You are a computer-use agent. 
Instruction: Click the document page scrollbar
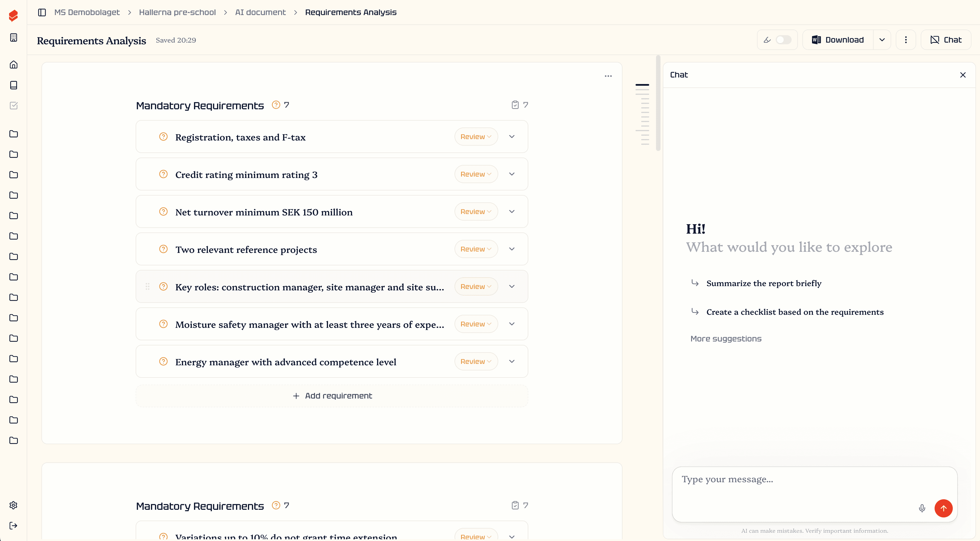(x=658, y=104)
